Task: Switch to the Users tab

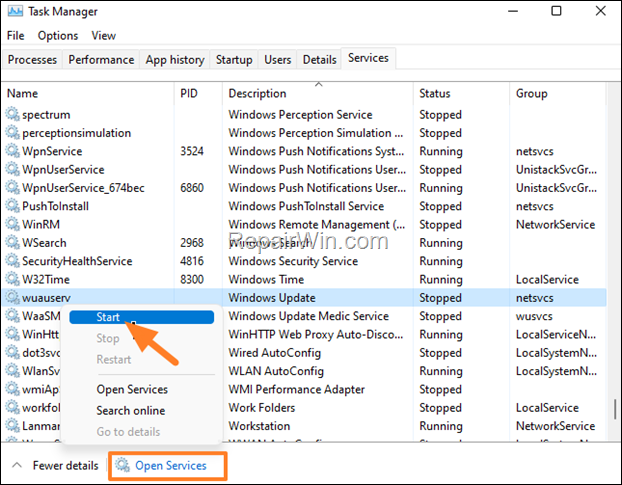Action: pyautogui.click(x=277, y=59)
